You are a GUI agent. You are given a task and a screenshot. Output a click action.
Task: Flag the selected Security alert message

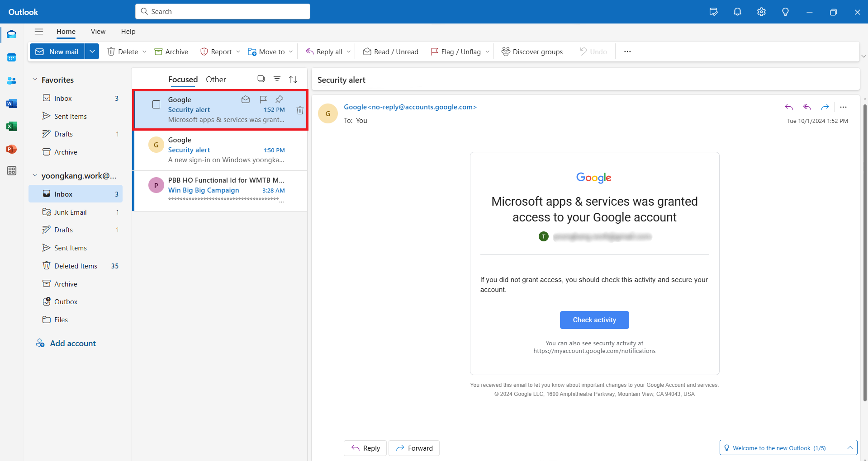pyautogui.click(x=263, y=99)
